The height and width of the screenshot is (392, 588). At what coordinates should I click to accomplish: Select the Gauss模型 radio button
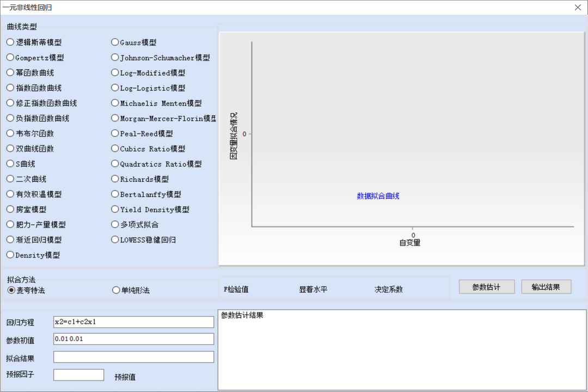(114, 42)
